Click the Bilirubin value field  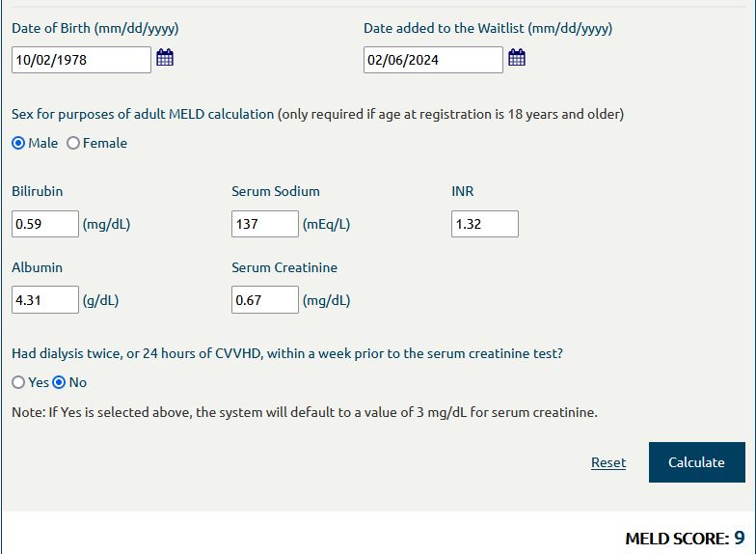(45, 224)
